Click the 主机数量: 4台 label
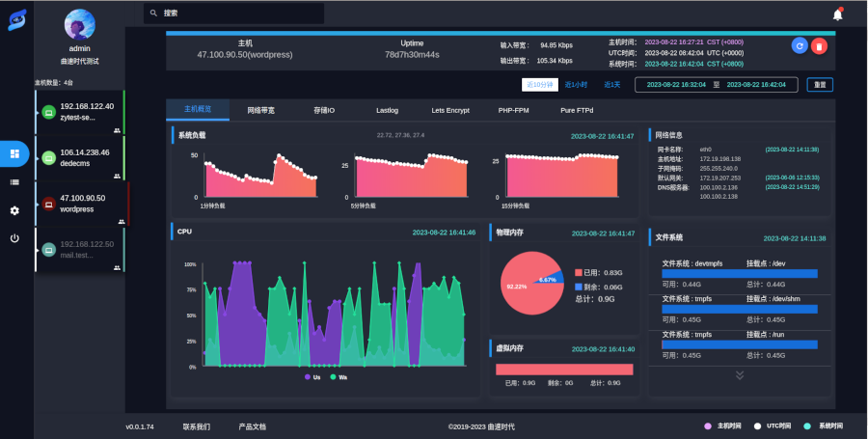Image resolution: width=868 pixels, height=439 pixels. (54, 82)
